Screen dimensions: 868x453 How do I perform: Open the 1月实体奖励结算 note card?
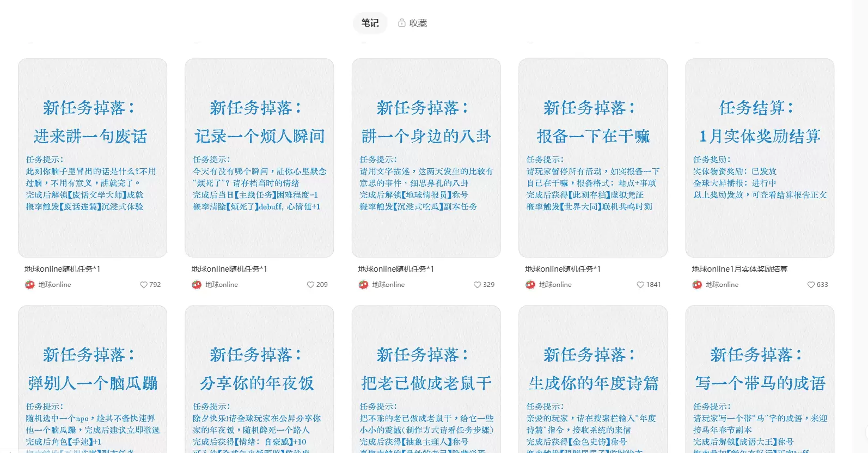pos(760,158)
